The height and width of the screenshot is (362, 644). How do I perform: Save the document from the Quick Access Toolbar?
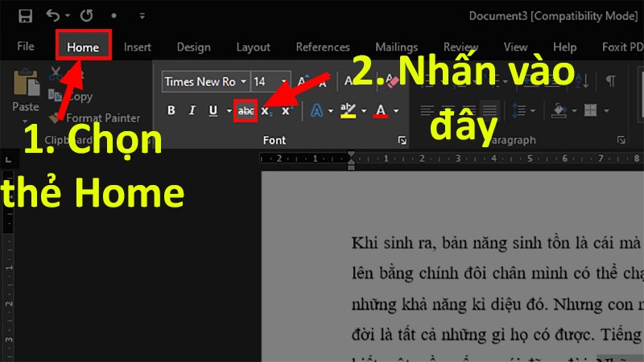click(25, 16)
